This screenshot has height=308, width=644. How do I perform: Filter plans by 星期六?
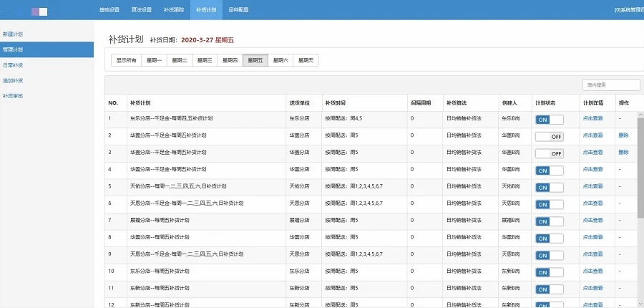click(280, 60)
